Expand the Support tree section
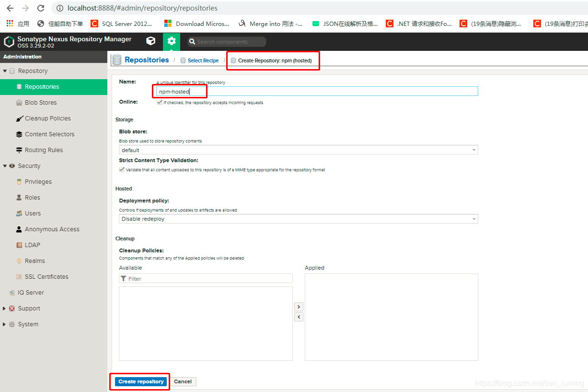The height and width of the screenshot is (392, 588). [x=5, y=309]
